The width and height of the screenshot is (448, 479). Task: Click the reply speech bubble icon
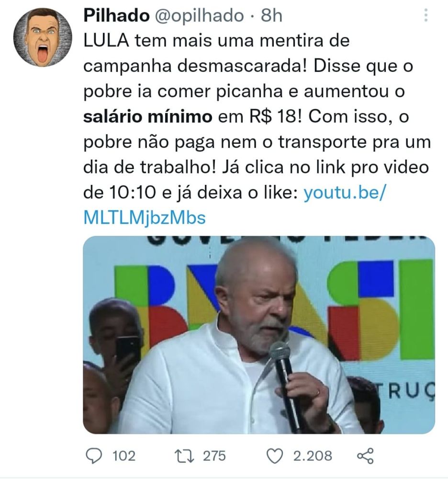pos(94,456)
